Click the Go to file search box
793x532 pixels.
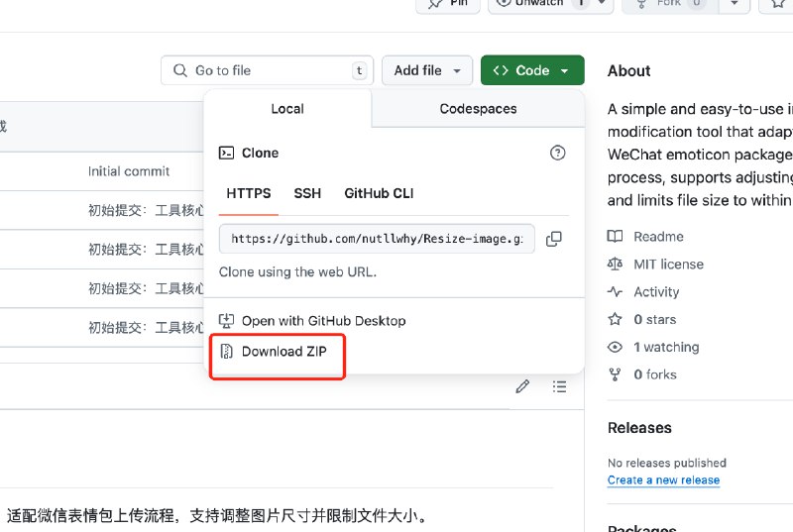[267, 70]
